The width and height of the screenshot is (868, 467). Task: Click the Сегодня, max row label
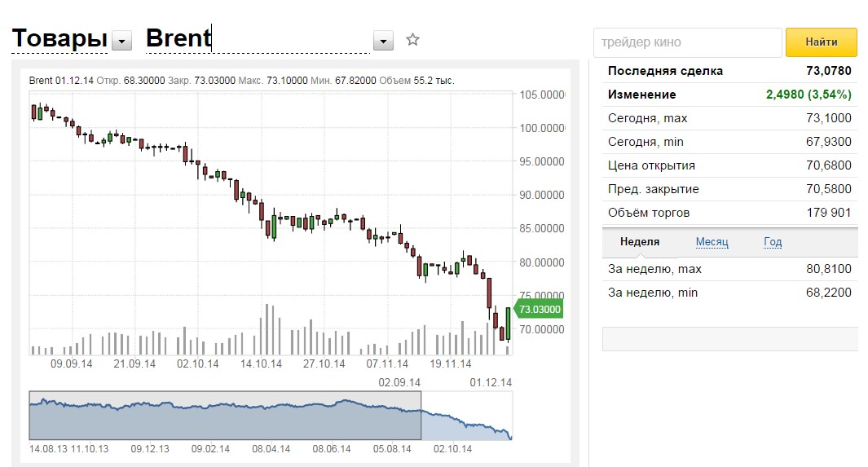pyautogui.click(x=647, y=118)
